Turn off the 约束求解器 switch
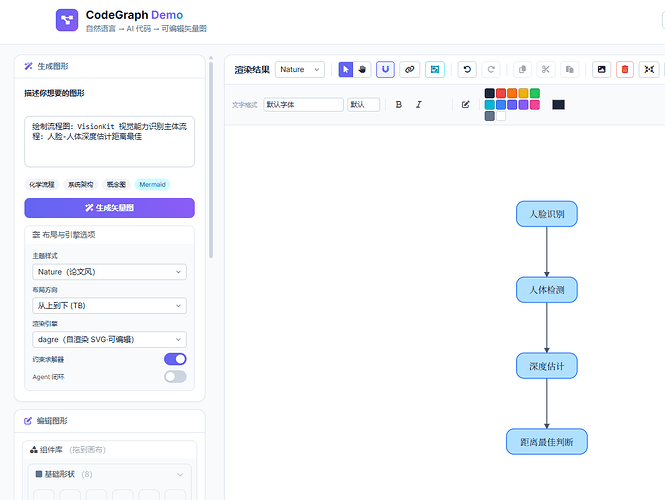This screenshot has width=665, height=500. (175, 359)
